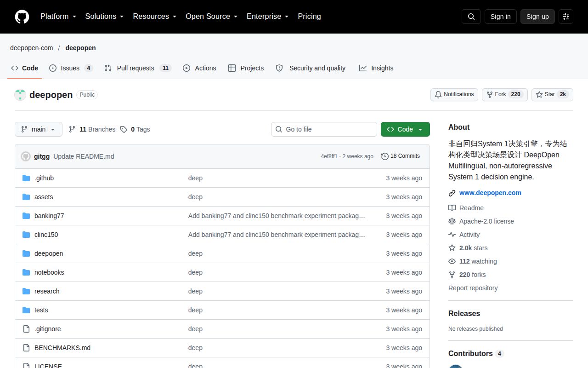Open the Insights tab

[376, 68]
